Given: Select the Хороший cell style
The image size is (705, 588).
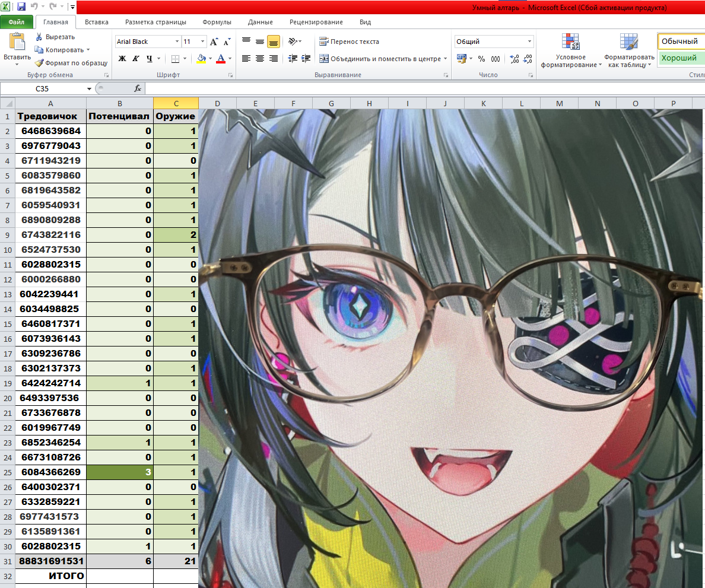Looking at the screenshot, I should tap(681, 58).
